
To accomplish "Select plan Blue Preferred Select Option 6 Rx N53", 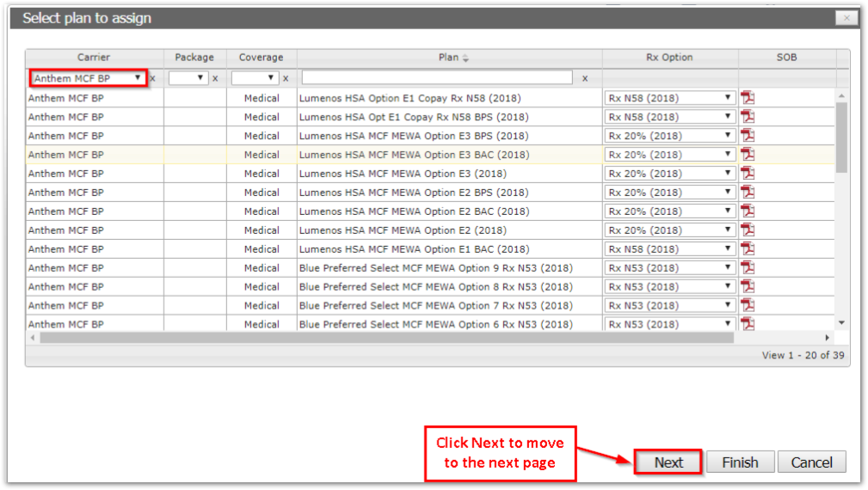I will 435,324.
